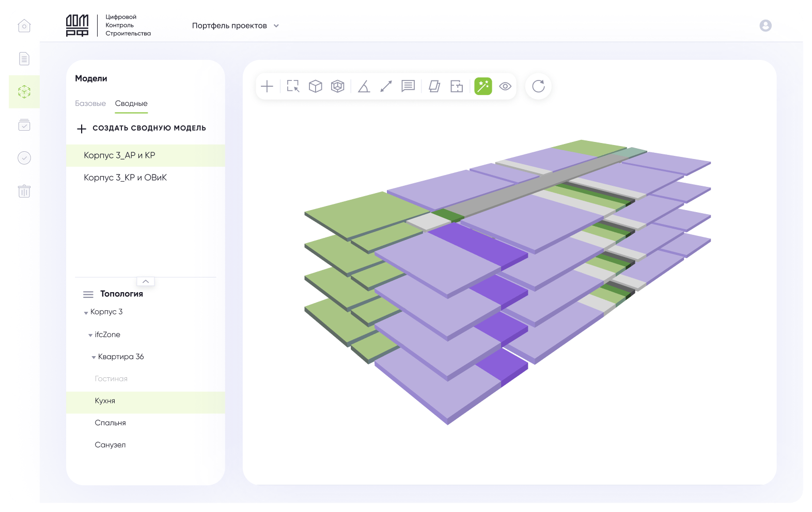Collapse the Корпус 3 tree node

click(86, 313)
